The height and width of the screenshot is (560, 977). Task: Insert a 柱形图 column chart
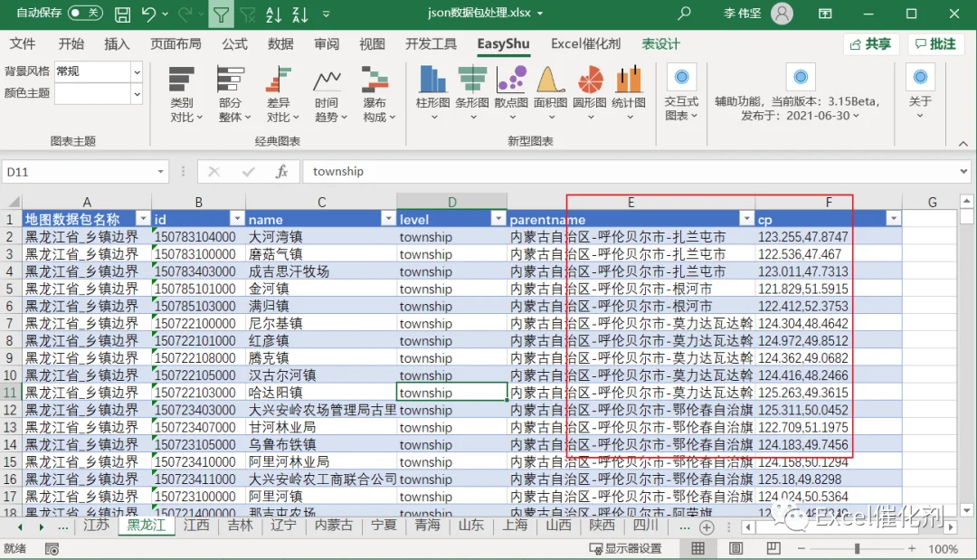point(433,93)
